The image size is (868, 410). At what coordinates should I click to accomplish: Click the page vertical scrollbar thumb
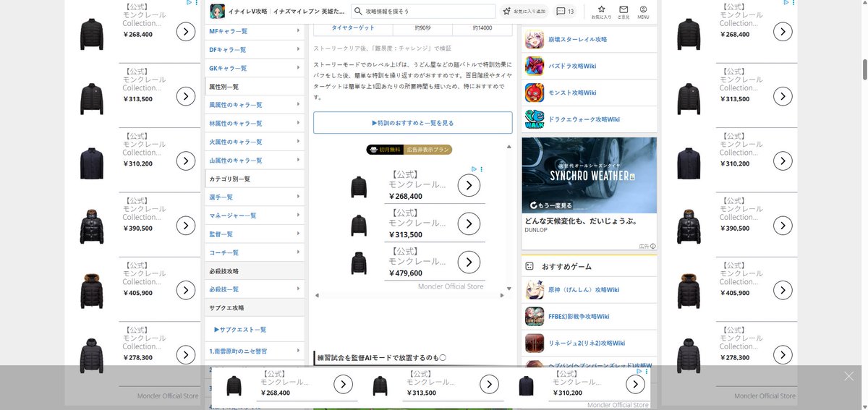coord(864,69)
